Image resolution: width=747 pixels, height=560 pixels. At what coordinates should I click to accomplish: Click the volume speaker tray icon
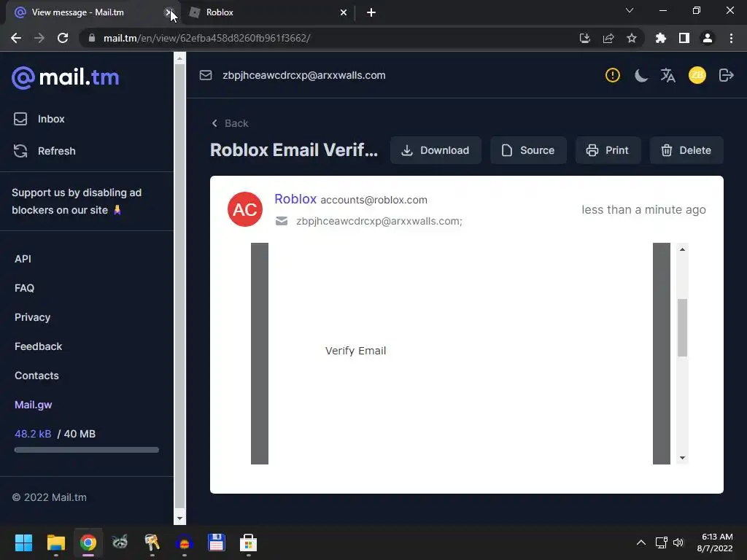(678, 542)
